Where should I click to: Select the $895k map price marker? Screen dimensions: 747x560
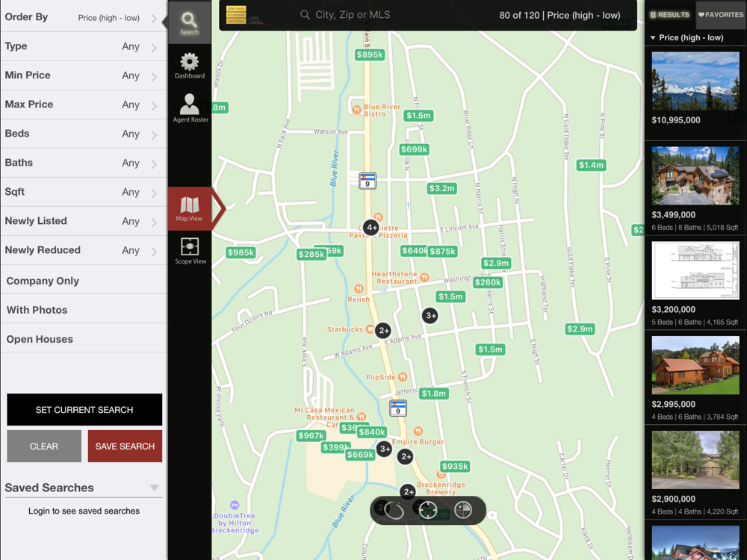click(370, 55)
